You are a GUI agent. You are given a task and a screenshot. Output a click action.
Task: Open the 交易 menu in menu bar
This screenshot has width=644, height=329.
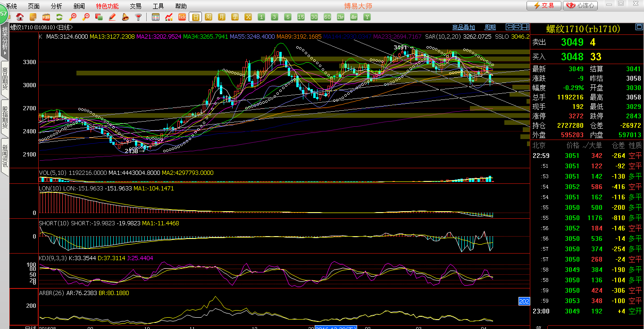point(135,6)
